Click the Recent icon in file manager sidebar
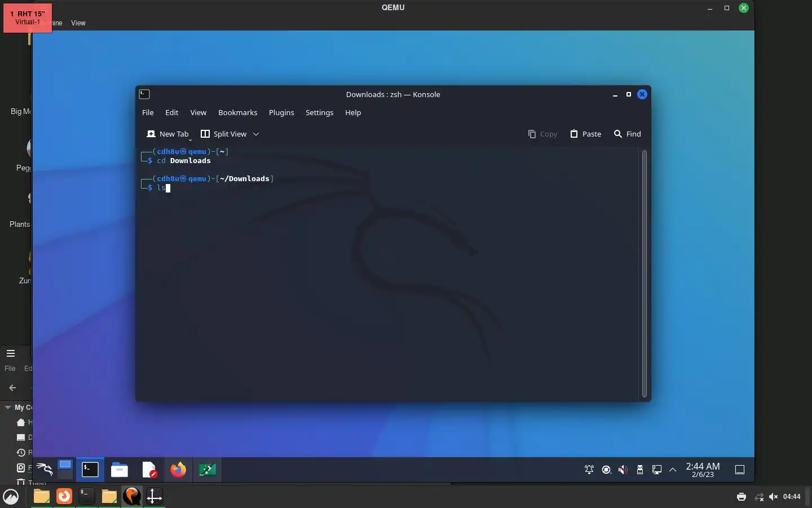The width and height of the screenshot is (812, 508). pyautogui.click(x=21, y=453)
